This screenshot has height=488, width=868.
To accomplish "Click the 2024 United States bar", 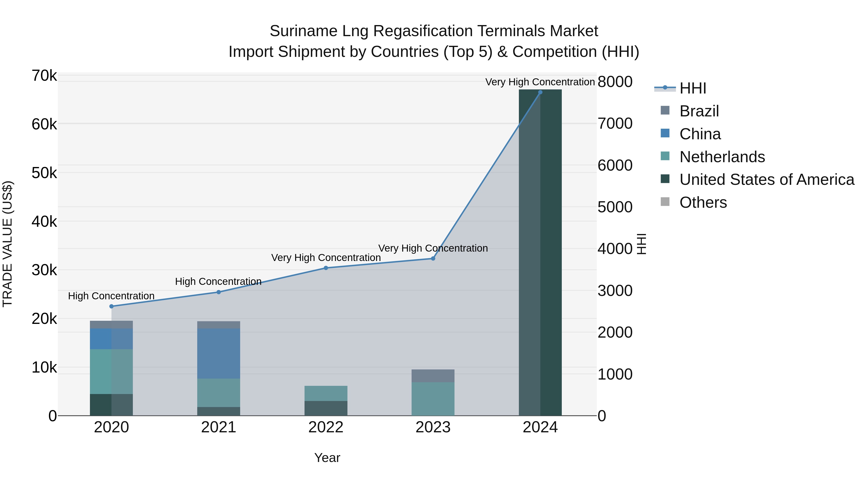I will (540, 253).
